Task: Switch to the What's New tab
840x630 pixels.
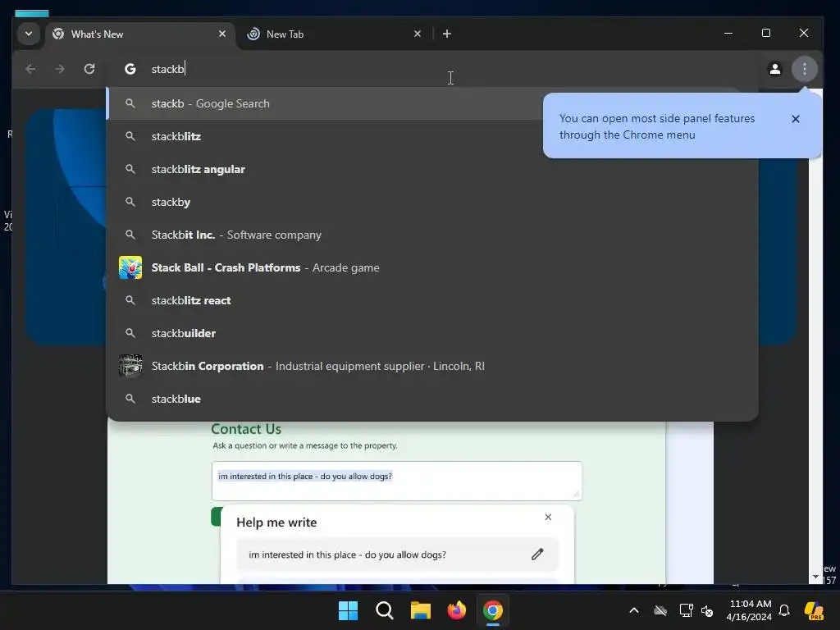Action: tap(140, 34)
